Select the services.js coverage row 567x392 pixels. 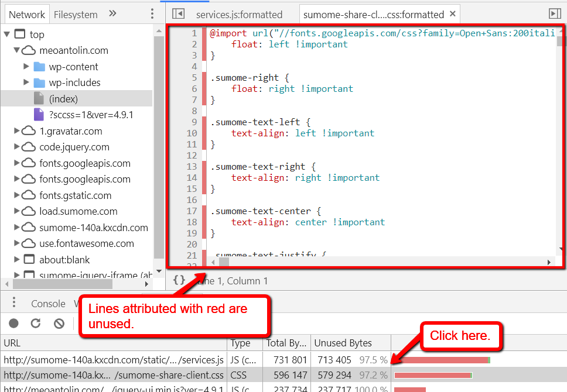(x=114, y=359)
